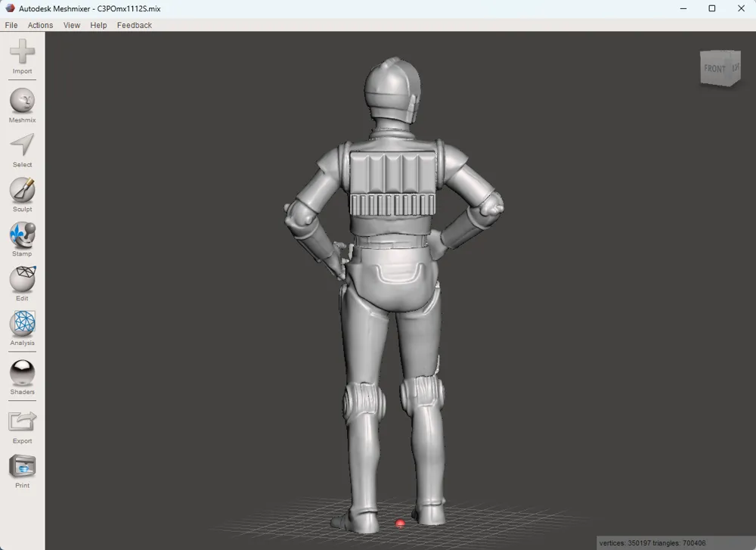This screenshot has width=756, height=550.
Task: Click the Export icon
Action: (22, 421)
